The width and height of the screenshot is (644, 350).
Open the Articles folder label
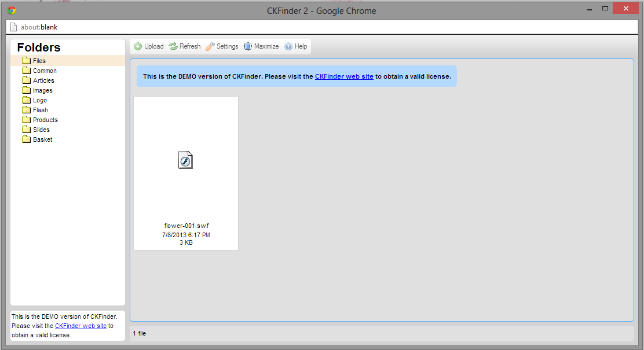tap(43, 80)
